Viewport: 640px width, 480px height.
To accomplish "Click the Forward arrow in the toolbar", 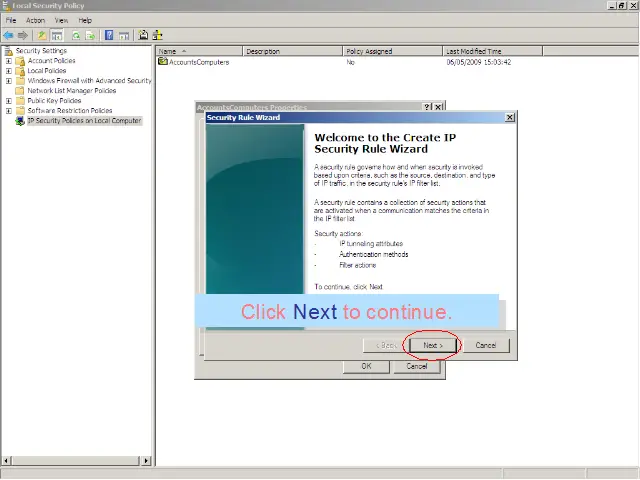I will tap(22, 35).
